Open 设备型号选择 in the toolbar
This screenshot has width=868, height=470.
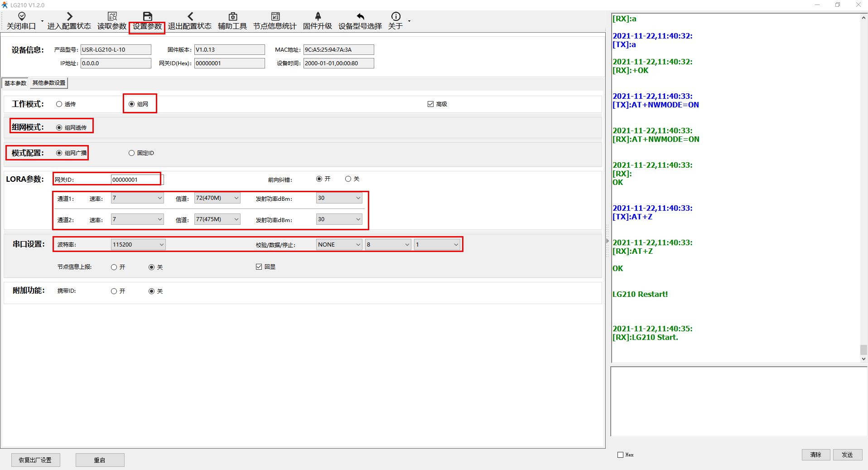coord(360,17)
